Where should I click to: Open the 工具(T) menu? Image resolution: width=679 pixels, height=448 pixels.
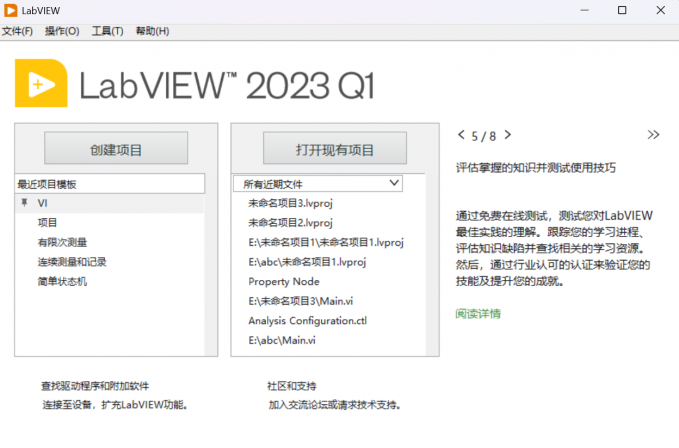click(x=107, y=31)
